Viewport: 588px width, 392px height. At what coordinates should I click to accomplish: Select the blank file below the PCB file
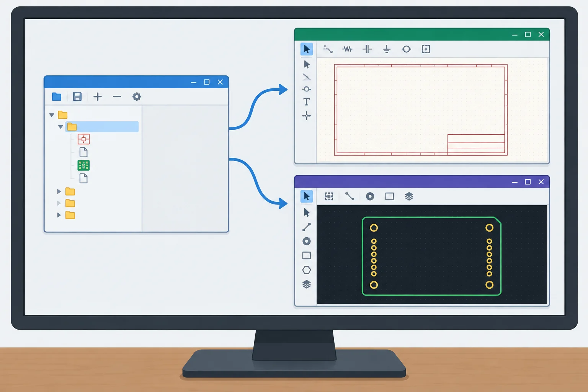coord(83,178)
